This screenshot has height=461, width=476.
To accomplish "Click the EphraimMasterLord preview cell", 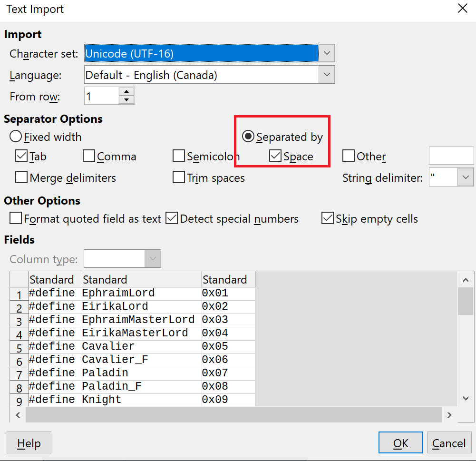I will [x=142, y=320].
